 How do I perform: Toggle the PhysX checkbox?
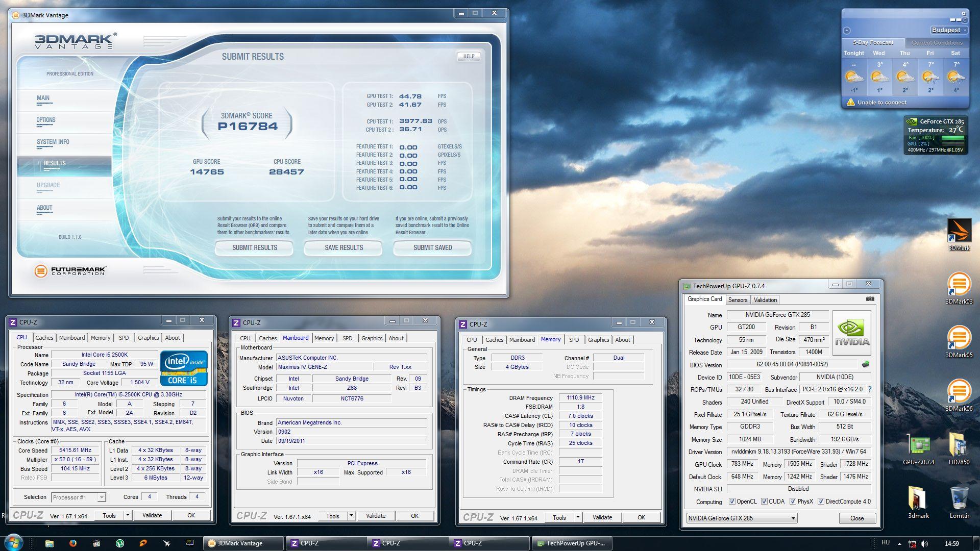pos(793,502)
